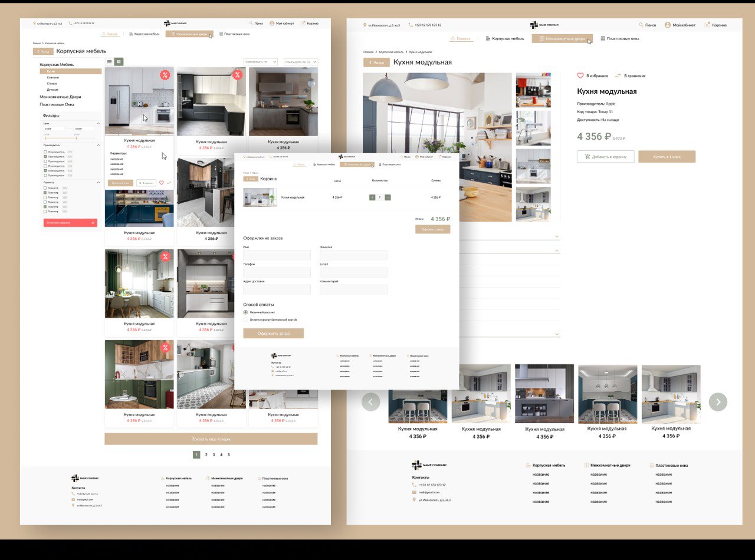Choose Оплата курьеру банковской картой radio option

coord(246,319)
